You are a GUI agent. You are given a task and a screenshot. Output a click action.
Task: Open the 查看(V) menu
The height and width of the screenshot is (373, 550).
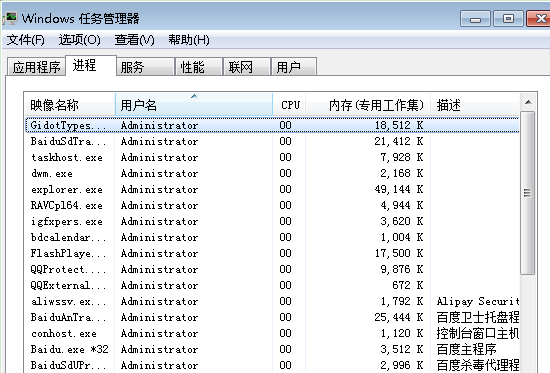(x=134, y=40)
